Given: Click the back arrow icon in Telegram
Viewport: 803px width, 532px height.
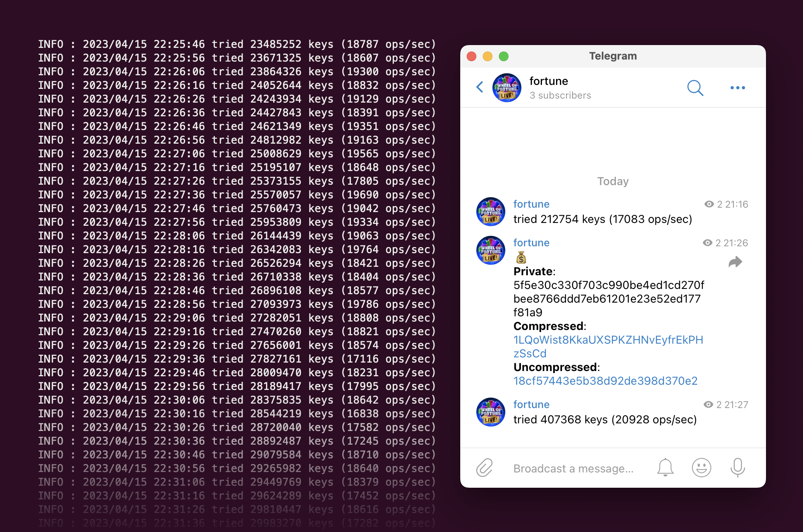Looking at the screenshot, I should click(x=483, y=87).
